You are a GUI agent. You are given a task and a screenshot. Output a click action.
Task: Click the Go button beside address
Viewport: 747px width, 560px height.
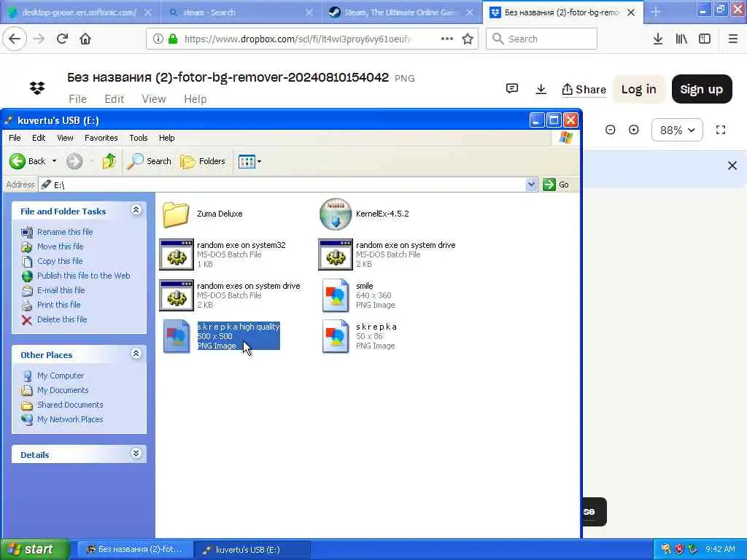556,184
